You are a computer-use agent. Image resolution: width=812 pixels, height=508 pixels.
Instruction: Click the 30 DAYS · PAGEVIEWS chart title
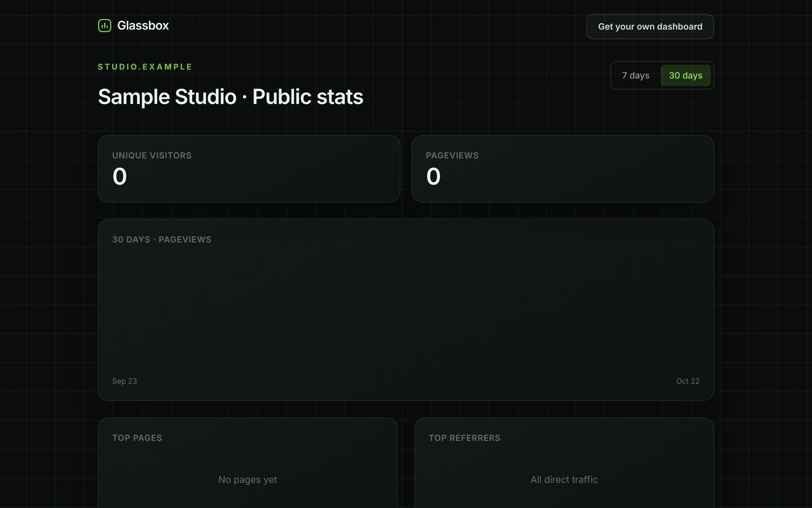click(x=162, y=239)
